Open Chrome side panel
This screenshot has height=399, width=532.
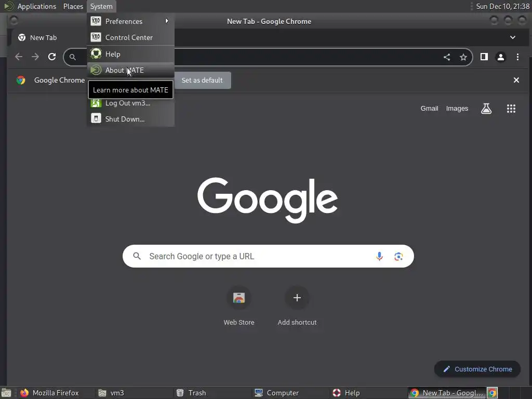click(x=484, y=57)
